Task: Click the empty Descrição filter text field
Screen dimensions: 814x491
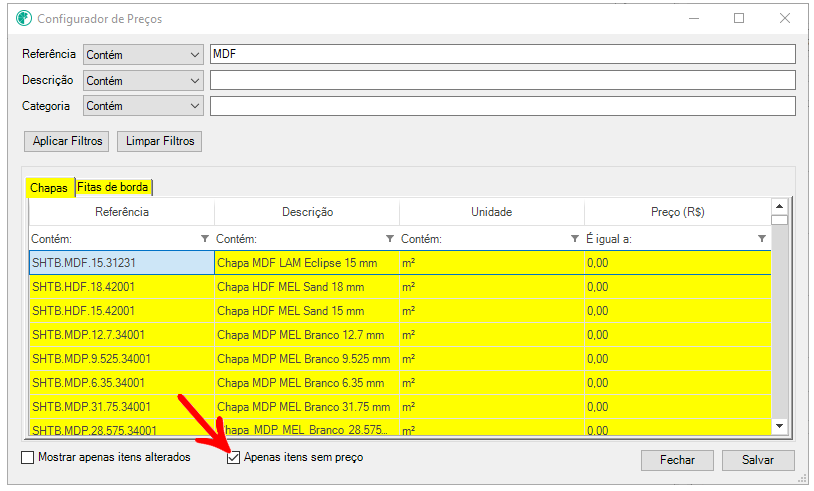Action: coord(503,80)
